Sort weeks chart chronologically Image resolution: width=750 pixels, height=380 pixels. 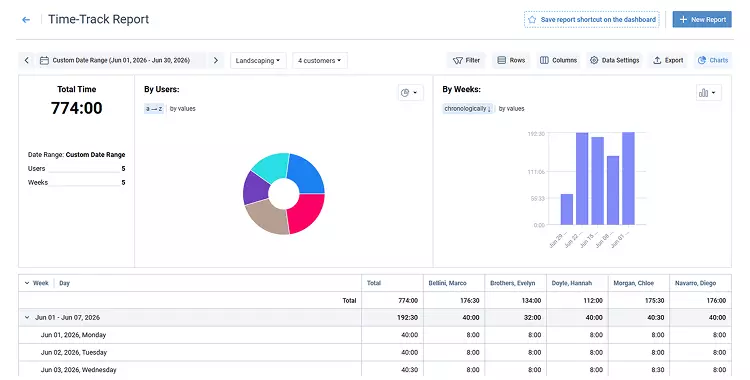coord(468,109)
